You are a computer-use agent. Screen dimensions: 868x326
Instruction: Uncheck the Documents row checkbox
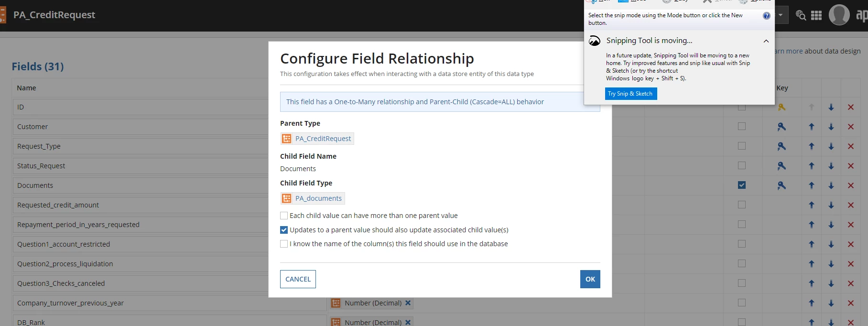click(x=742, y=185)
